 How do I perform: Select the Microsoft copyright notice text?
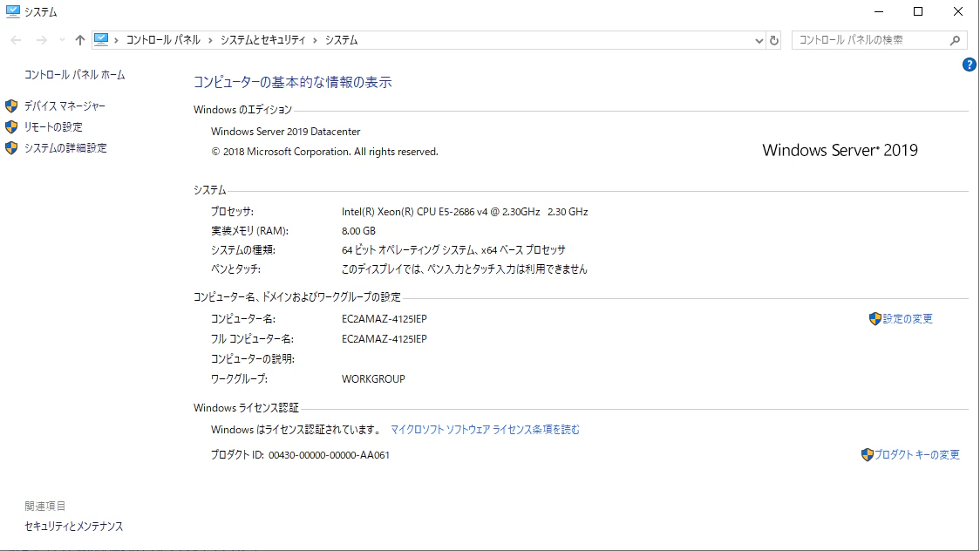pyautogui.click(x=324, y=152)
